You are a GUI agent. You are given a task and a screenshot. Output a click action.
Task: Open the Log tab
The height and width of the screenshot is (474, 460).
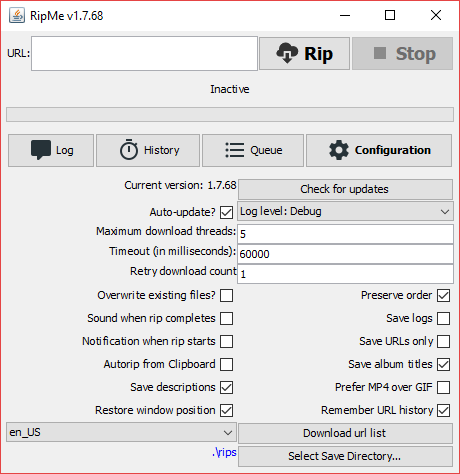click(51, 150)
